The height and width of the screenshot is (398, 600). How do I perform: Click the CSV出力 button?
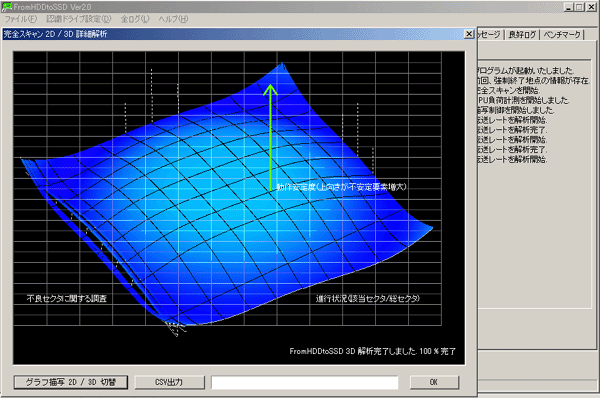pyautogui.click(x=169, y=382)
